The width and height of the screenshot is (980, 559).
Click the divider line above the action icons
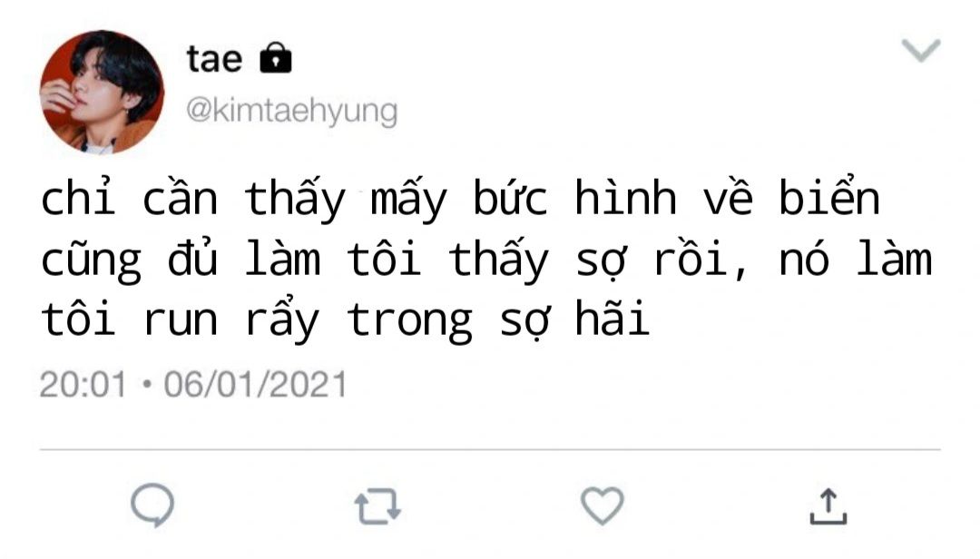pos(490,449)
